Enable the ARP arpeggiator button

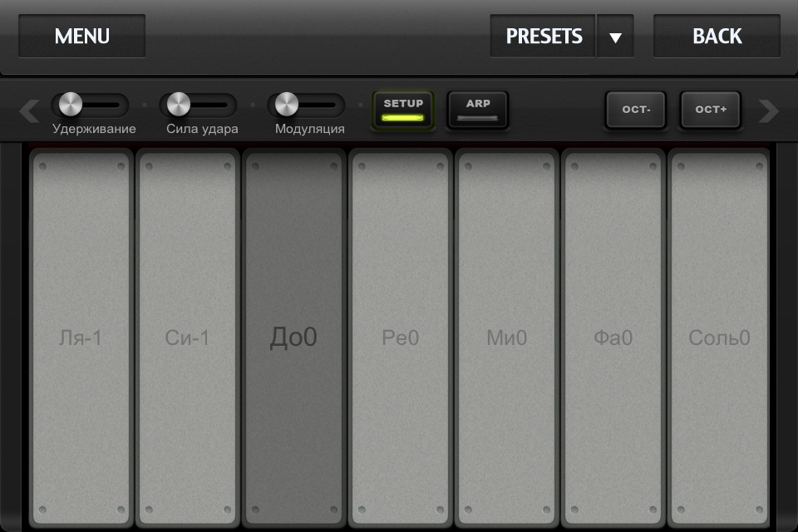(x=478, y=110)
